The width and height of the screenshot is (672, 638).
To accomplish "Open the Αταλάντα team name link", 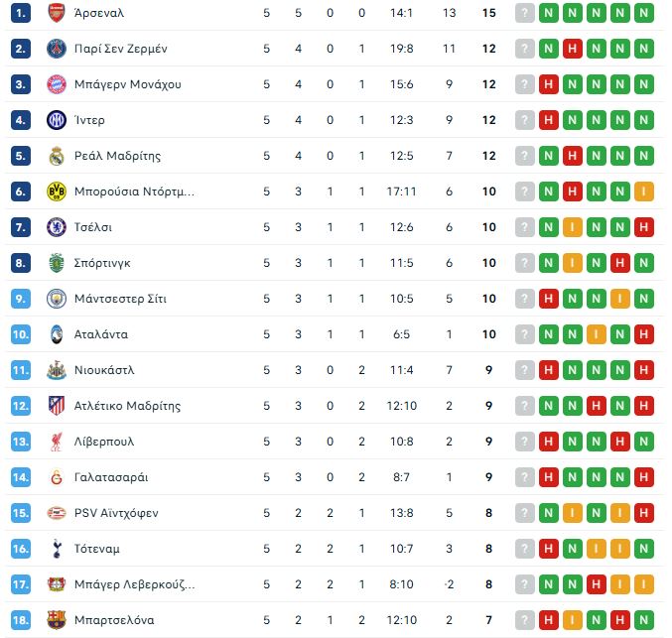I will coord(100,334).
